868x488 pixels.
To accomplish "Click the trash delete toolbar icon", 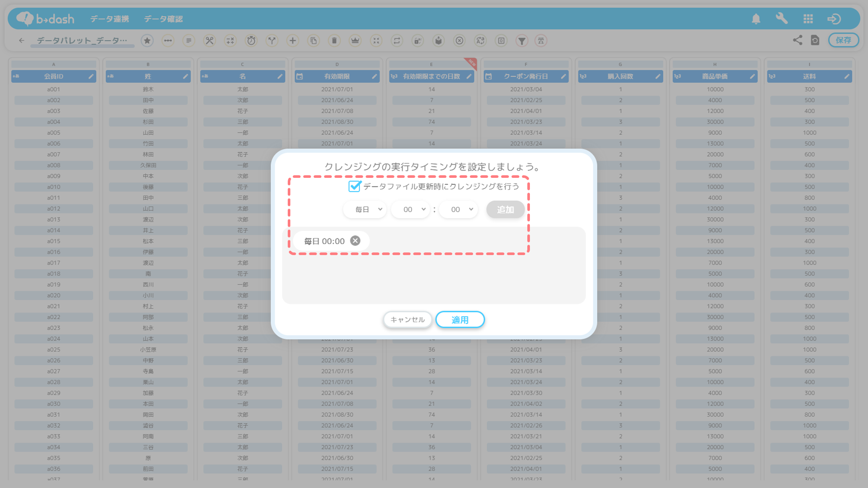I will (x=335, y=41).
